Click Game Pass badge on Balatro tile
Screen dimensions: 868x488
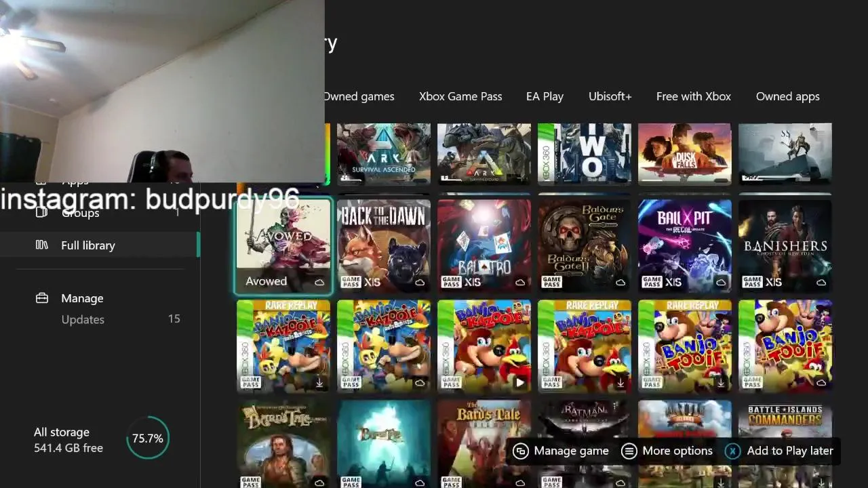click(451, 282)
